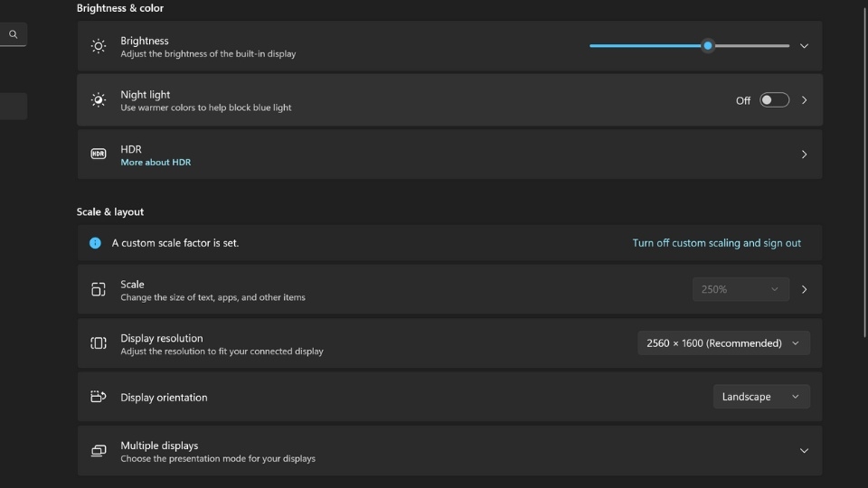Expand the Brightness options chevron

point(804,46)
